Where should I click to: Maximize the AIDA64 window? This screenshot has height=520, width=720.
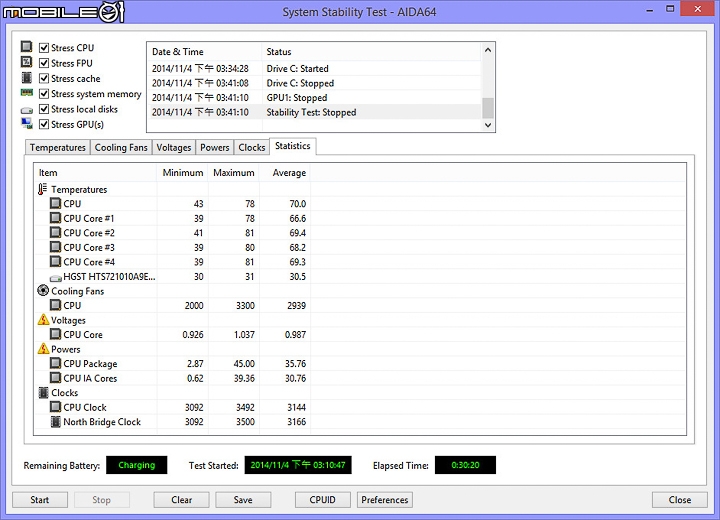click(x=670, y=9)
